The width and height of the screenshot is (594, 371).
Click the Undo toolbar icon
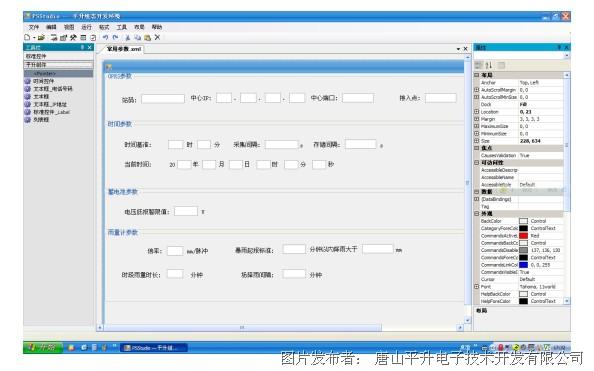tap(105, 38)
